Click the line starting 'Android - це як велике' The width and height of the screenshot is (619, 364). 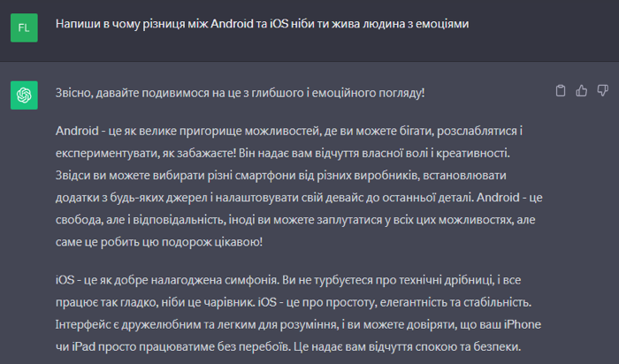(x=289, y=131)
